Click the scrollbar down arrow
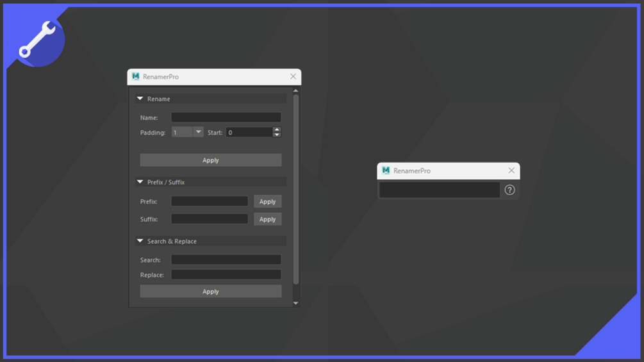This screenshot has height=362, width=644. [295, 303]
